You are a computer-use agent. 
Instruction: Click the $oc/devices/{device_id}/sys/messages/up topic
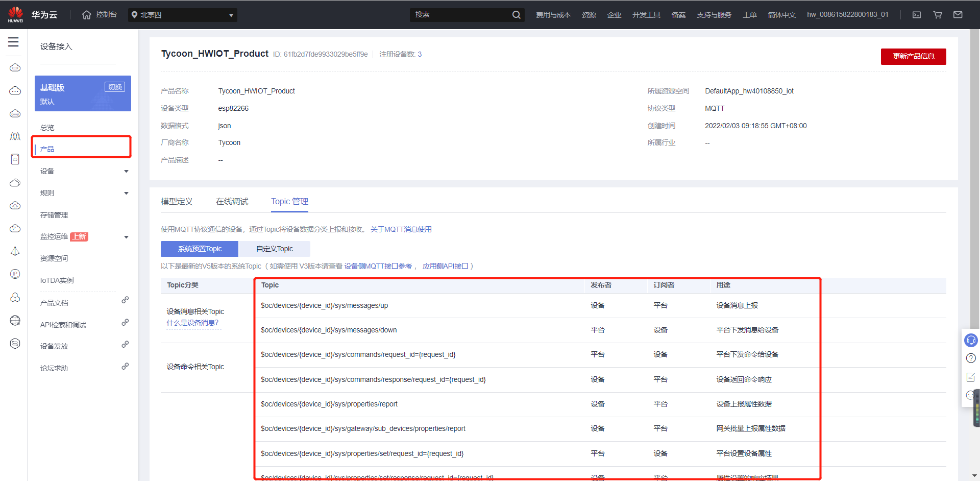pyautogui.click(x=324, y=306)
